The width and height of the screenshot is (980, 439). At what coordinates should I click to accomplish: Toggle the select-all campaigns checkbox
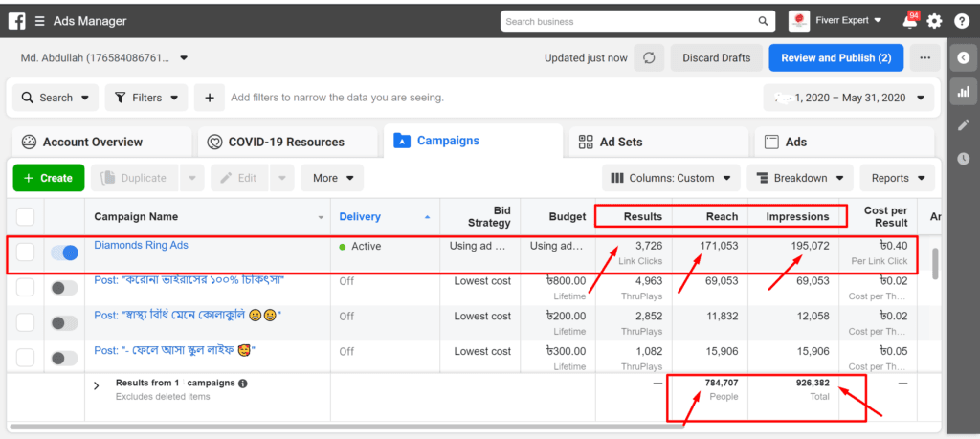(x=25, y=217)
